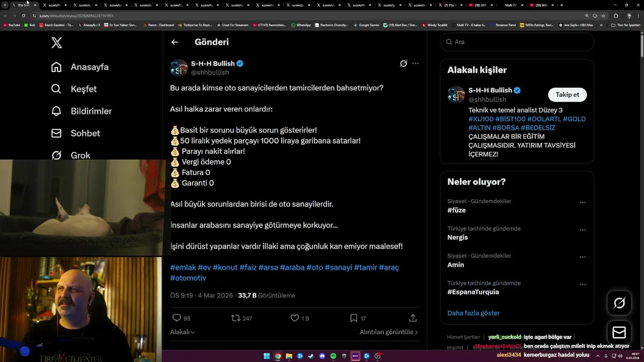Open S-H-H Bullish author avatar
644x362 pixels.
pyautogui.click(x=179, y=68)
